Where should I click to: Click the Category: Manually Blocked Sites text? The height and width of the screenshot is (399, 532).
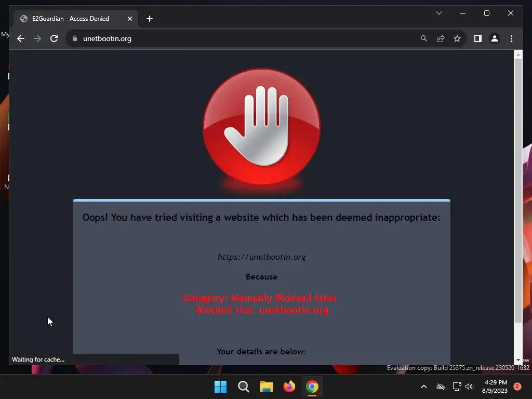click(x=260, y=298)
